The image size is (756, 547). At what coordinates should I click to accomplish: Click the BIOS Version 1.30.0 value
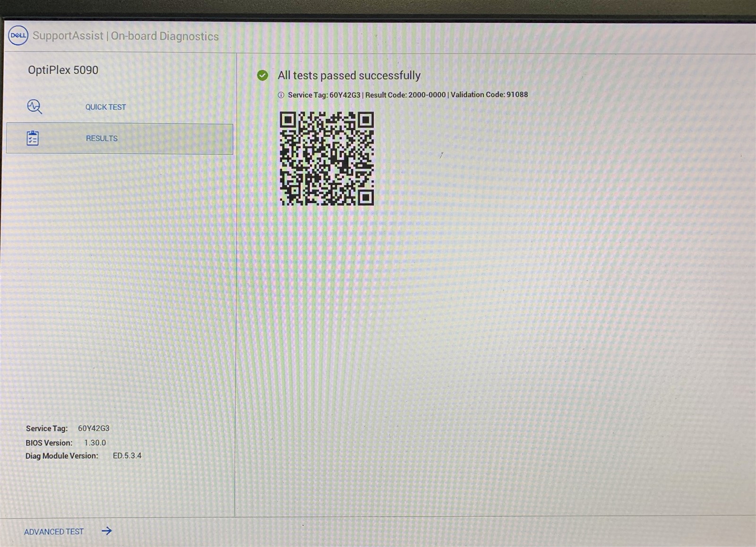(95, 443)
